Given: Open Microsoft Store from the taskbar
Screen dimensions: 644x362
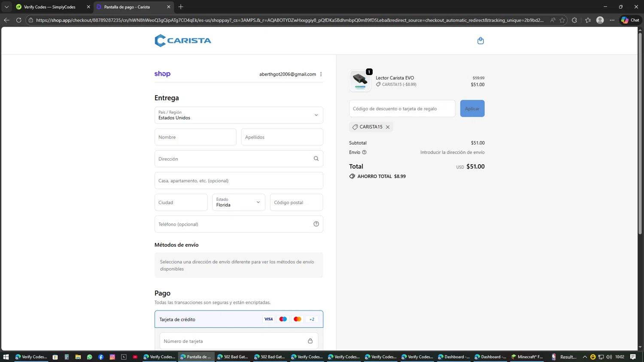Looking at the screenshot, I should (x=55, y=357).
